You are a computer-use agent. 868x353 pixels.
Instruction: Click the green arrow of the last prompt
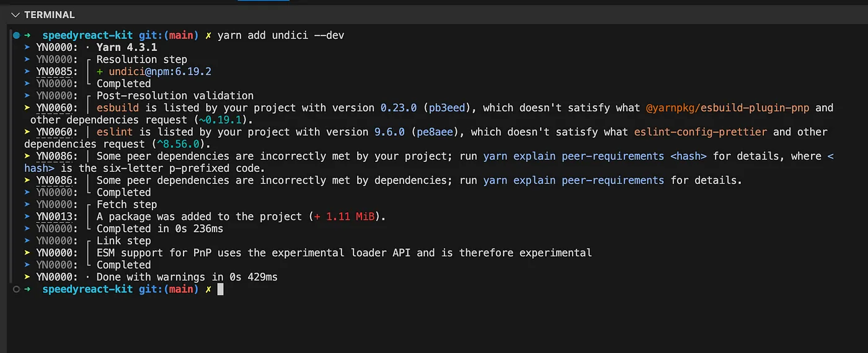[x=28, y=289]
